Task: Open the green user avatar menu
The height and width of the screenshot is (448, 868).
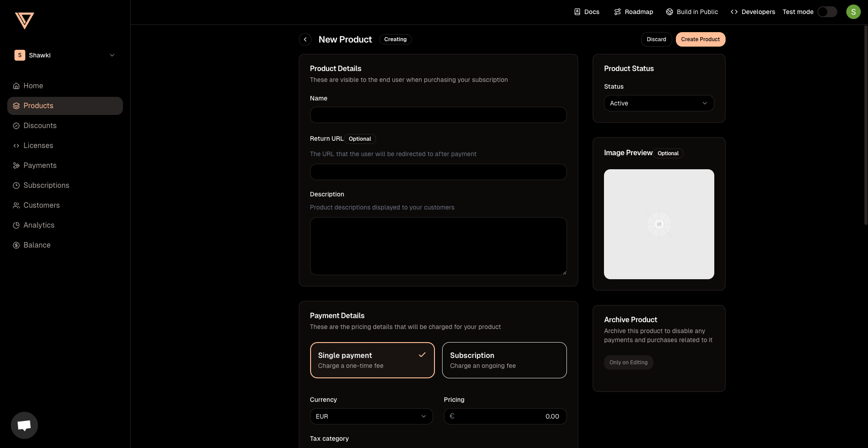Action: tap(853, 12)
